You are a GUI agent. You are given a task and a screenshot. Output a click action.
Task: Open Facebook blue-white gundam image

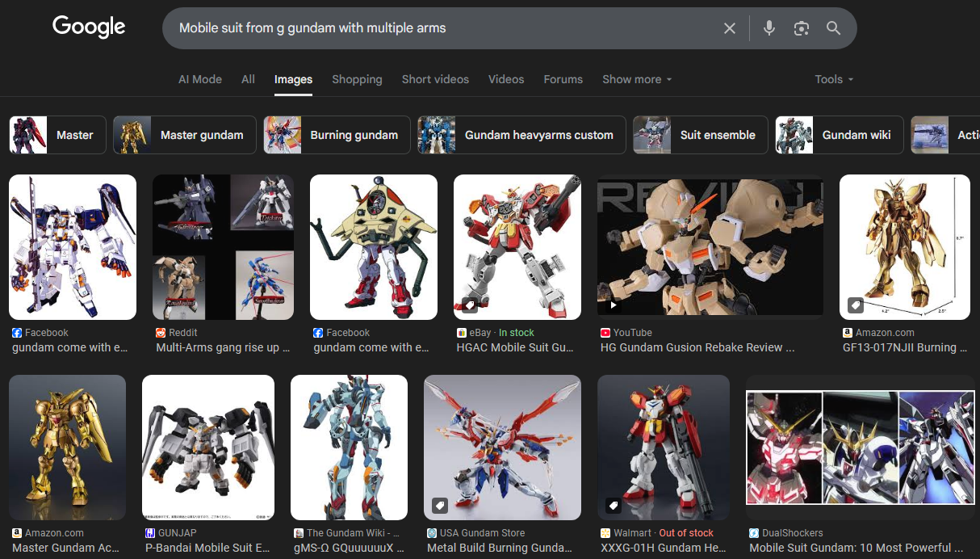[x=73, y=247]
